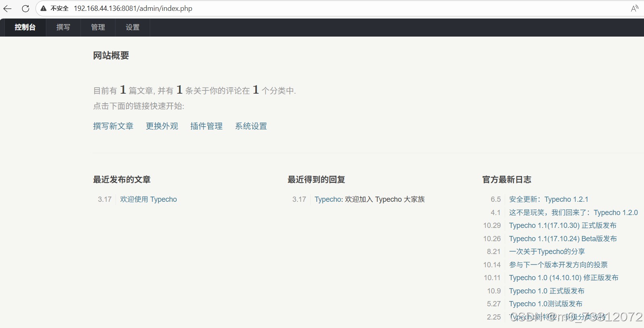Open the 撰写 menu

pyautogui.click(x=63, y=27)
